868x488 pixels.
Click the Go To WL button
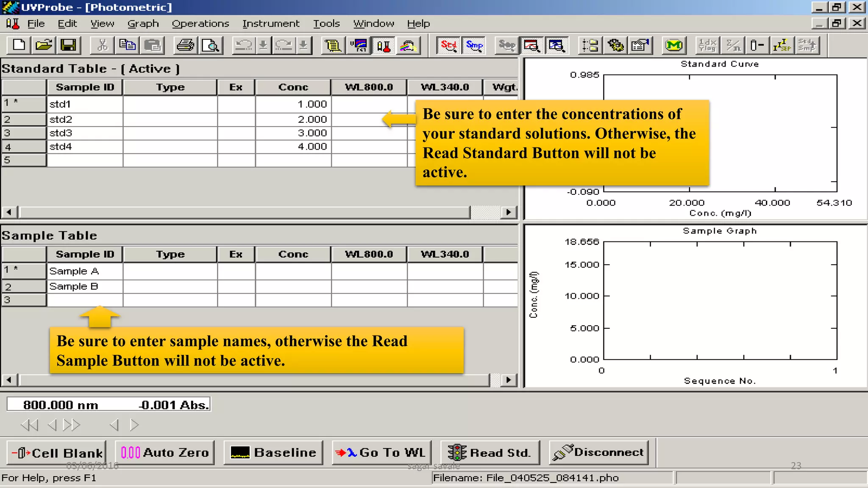(x=382, y=453)
